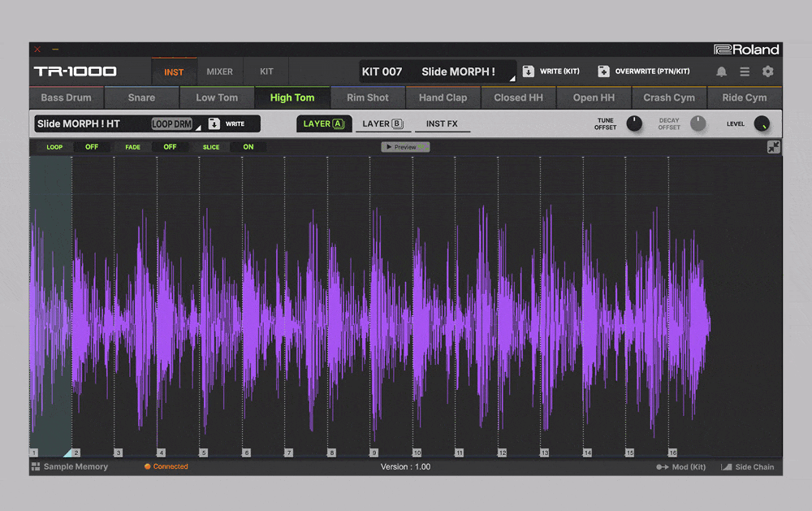Screen dimensions: 812x511
Task: Open settings with the gear icon
Action: [x=767, y=71]
